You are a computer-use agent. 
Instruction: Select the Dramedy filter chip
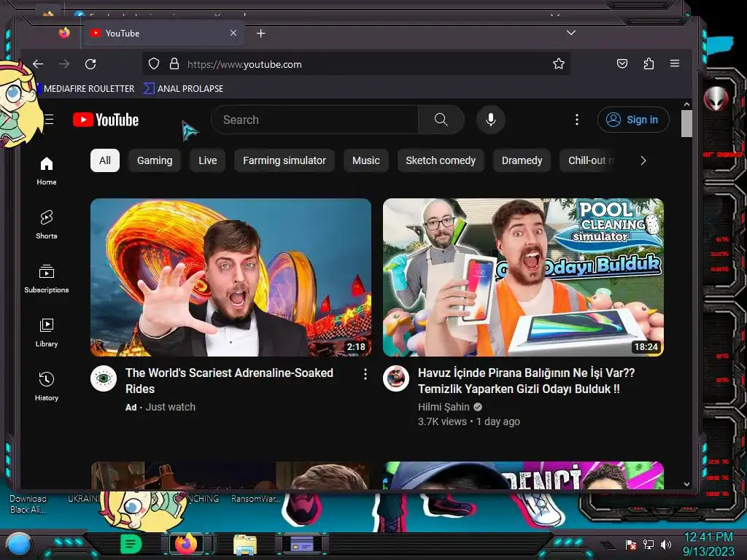[522, 160]
